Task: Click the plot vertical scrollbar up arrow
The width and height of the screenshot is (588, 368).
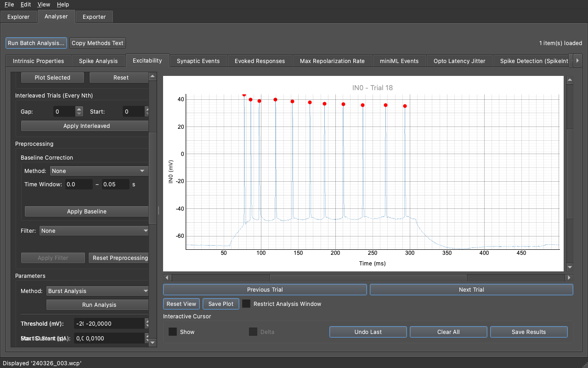Action: (x=570, y=80)
